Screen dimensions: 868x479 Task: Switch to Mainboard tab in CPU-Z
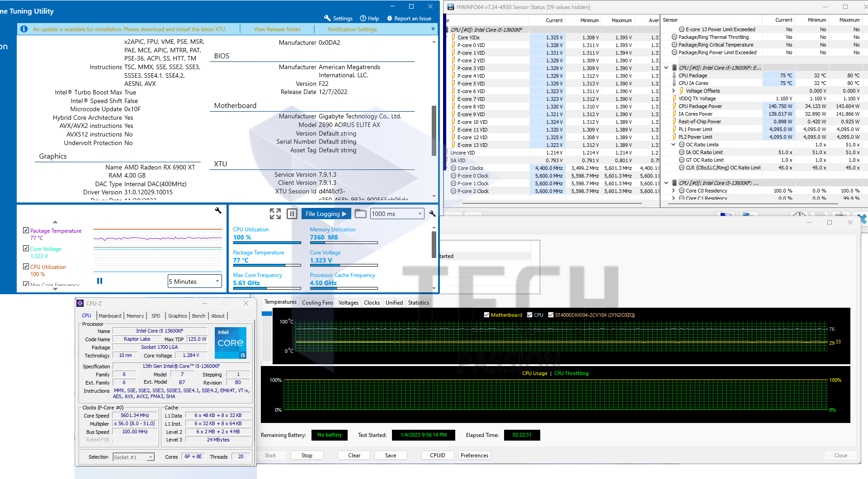click(110, 316)
